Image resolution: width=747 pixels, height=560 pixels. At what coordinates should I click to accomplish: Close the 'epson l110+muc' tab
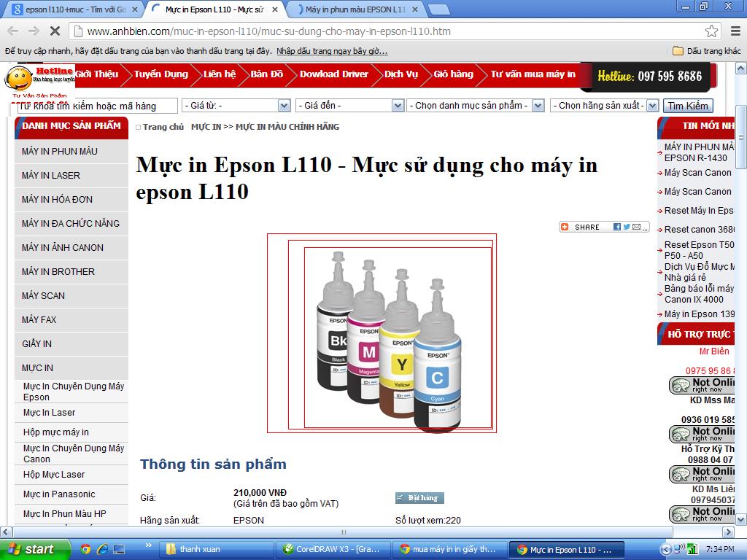[x=135, y=9]
